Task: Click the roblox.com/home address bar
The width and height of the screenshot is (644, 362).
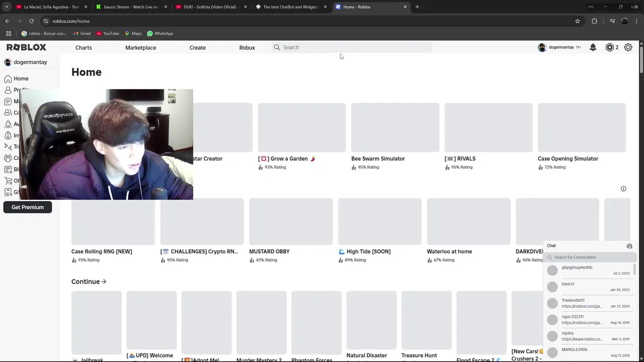Action: pyautogui.click(x=307, y=21)
